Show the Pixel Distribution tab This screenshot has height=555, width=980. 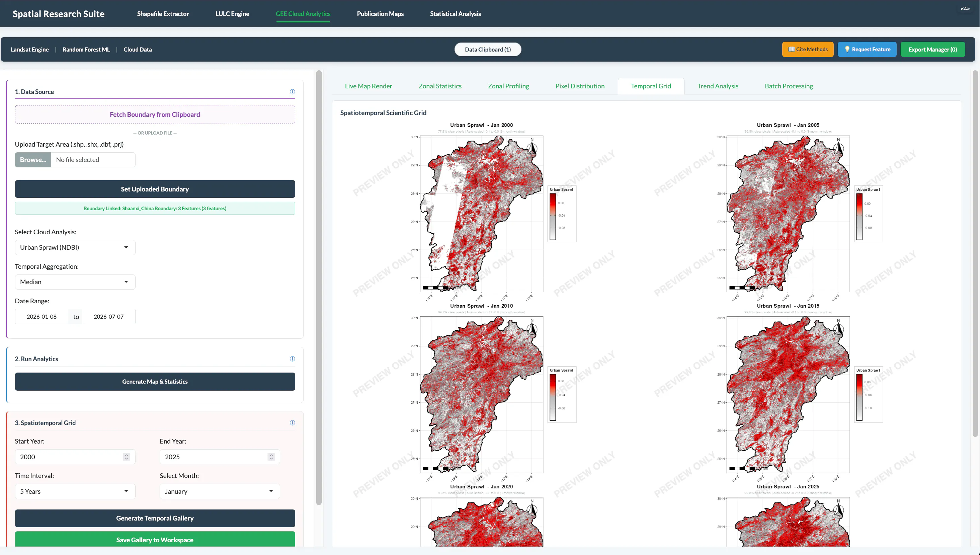[580, 86]
